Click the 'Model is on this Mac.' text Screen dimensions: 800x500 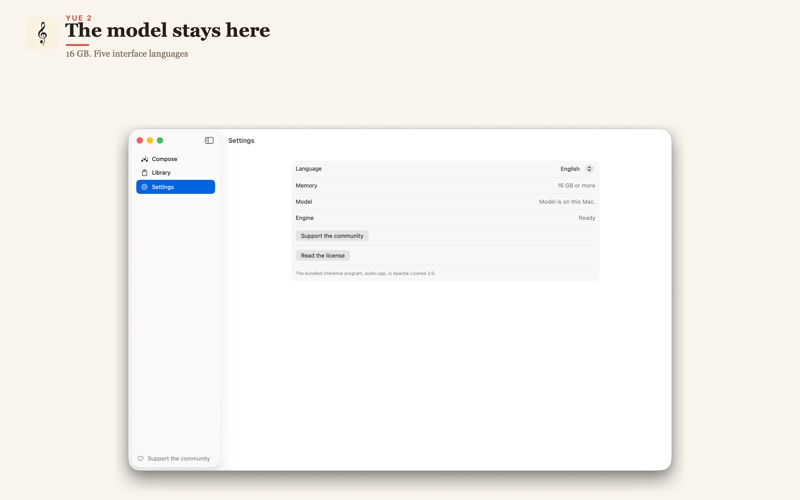[x=567, y=202]
